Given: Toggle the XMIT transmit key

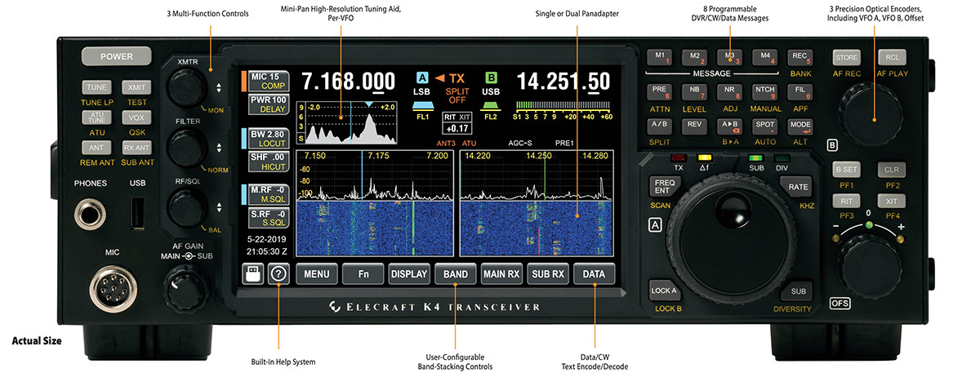Looking at the screenshot, I should click(135, 87).
